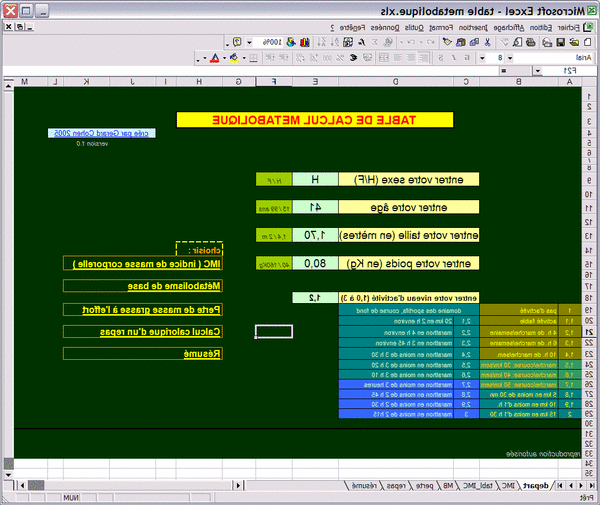Apply the thousands separator 000 icon

click(328, 58)
